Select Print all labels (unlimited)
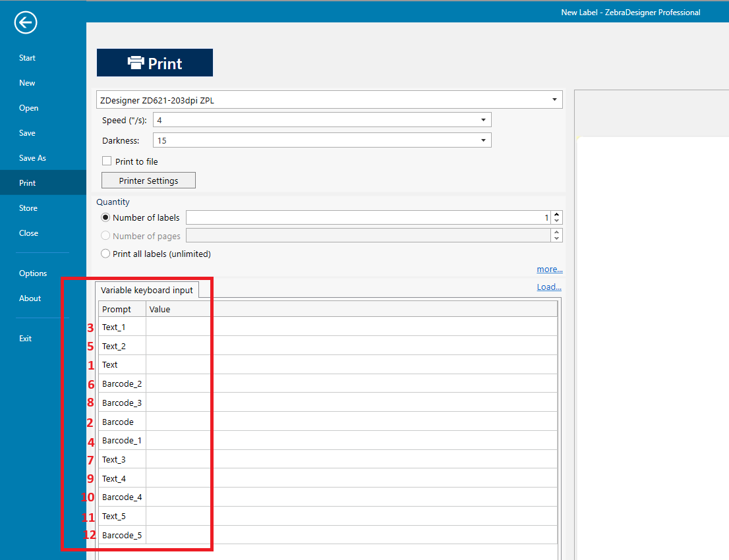 [105, 254]
